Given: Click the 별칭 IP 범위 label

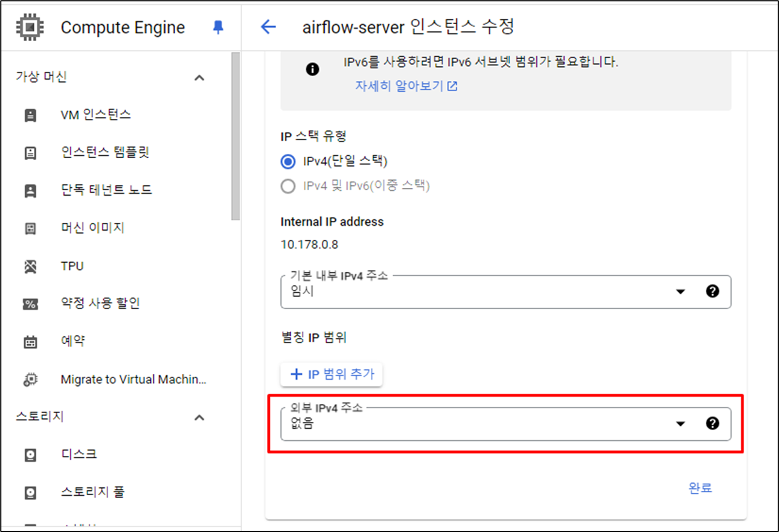Looking at the screenshot, I should click(313, 338).
